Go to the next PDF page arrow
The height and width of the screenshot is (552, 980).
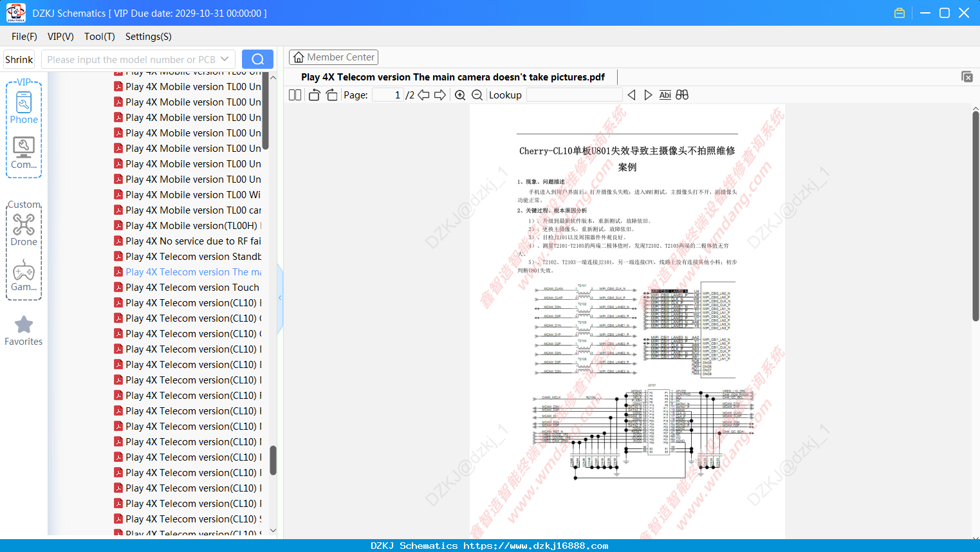440,95
